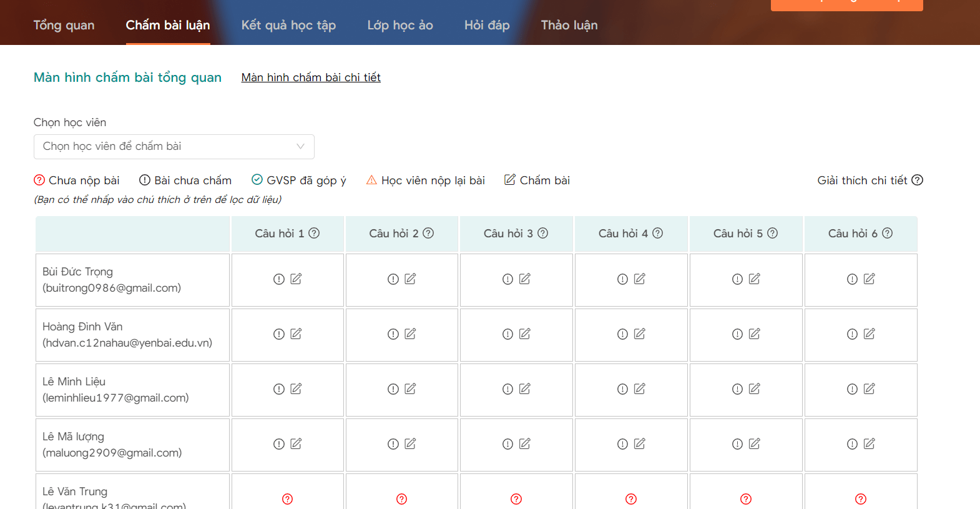Filter by Chưa nộp bài legend
The image size is (980, 509).
[77, 180]
